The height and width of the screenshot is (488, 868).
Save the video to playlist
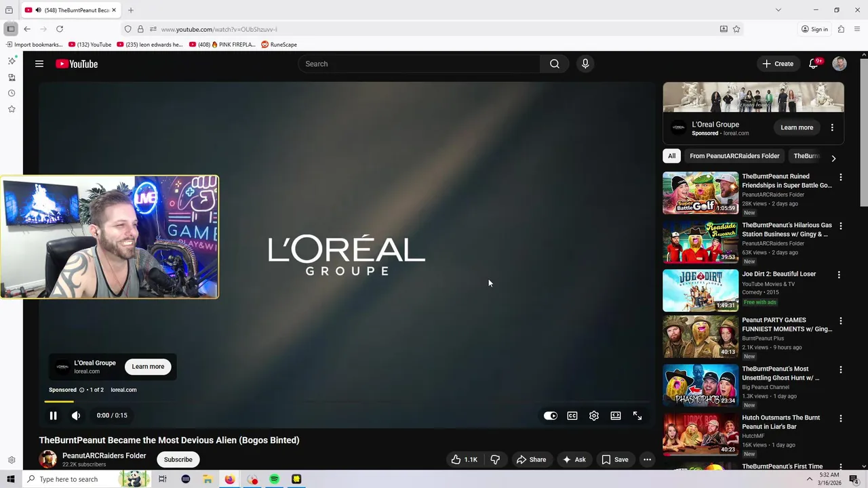[x=615, y=460]
